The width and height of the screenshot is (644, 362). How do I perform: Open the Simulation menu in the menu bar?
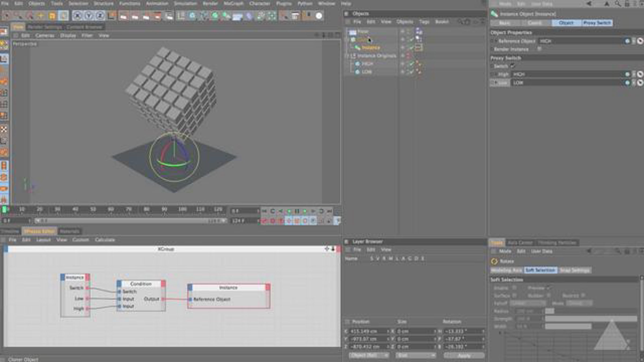pos(185,4)
